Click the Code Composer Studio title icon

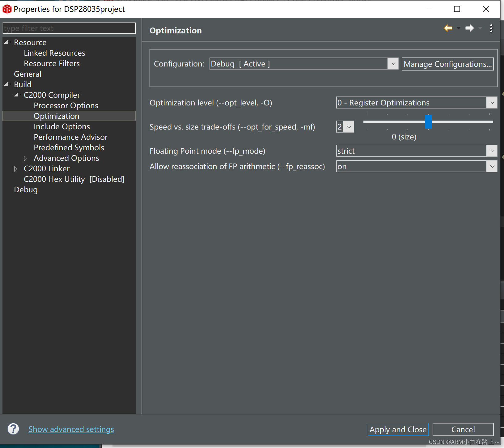point(7,9)
